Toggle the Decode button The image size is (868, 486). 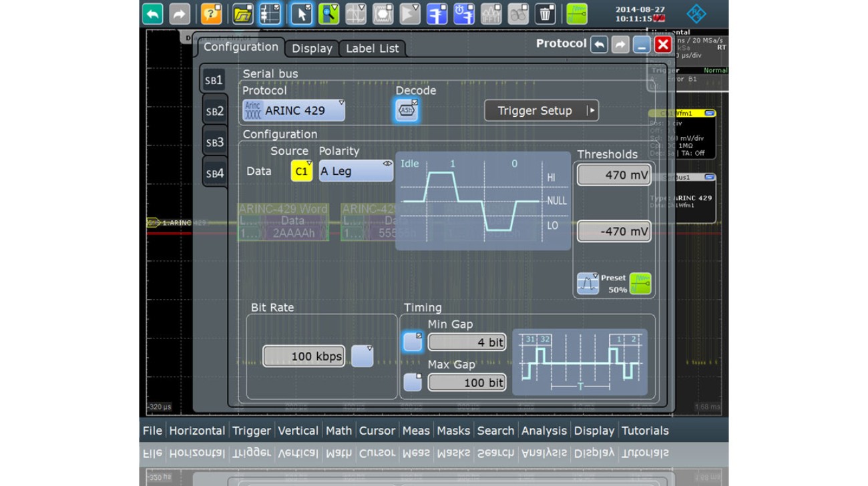pos(407,110)
